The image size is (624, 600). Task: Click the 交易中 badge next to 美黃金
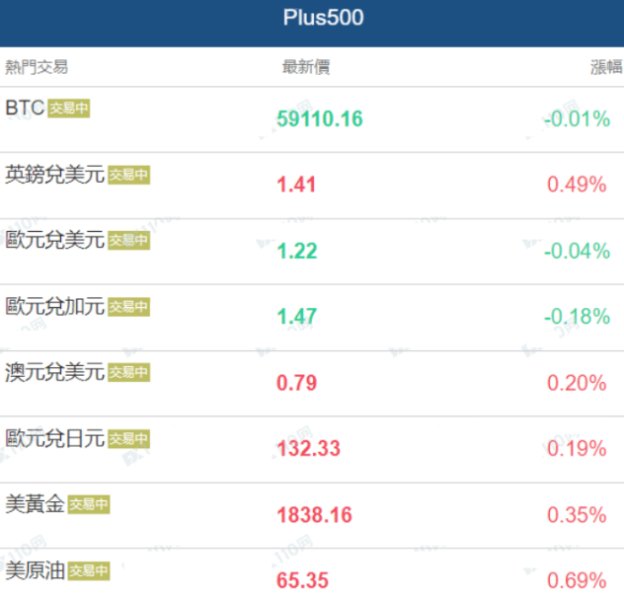click(x=89, y=505)
